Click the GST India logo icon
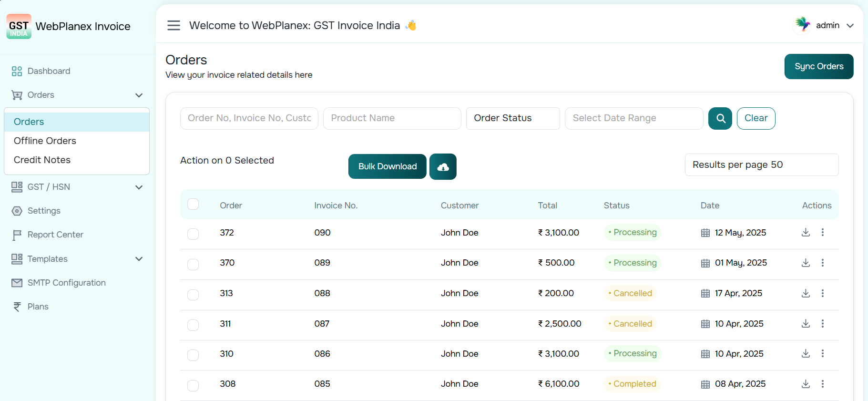Screen dimensions: 868x401 19,26
